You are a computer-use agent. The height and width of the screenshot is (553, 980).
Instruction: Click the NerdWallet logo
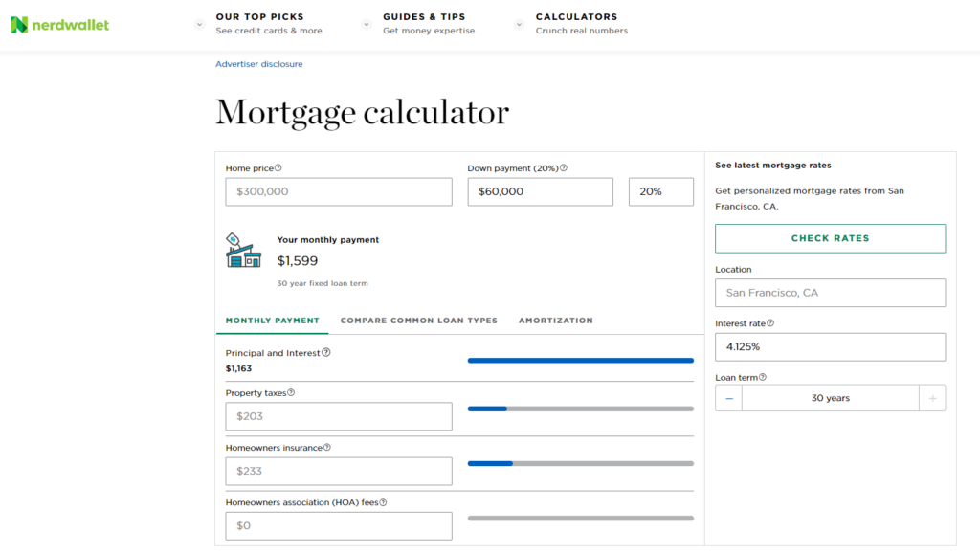click(x=59, y=25)
